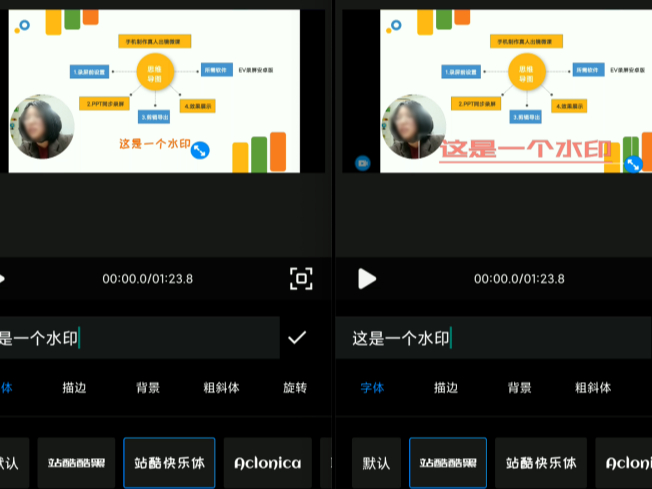
Task: Open the 背景 tab in right panel
Action: pos(519,388)
